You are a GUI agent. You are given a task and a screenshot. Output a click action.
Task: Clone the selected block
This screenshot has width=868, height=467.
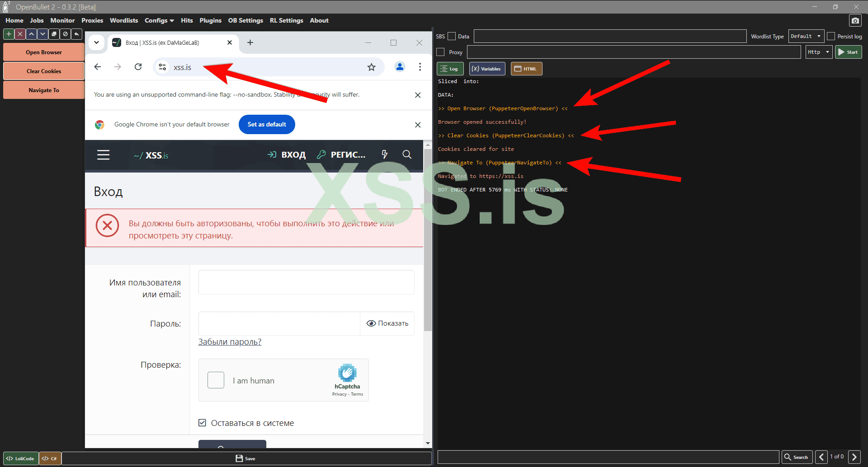click(x=54, y=34)
